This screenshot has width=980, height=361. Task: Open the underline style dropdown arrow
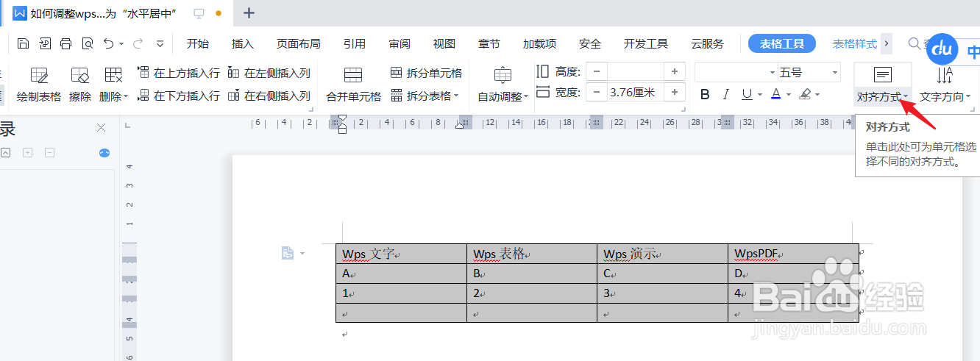pos(760,95)
